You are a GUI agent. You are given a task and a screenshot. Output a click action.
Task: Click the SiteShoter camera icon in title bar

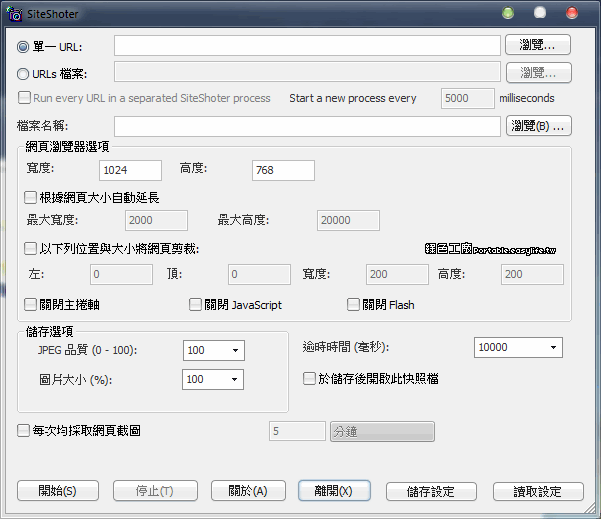15,14
